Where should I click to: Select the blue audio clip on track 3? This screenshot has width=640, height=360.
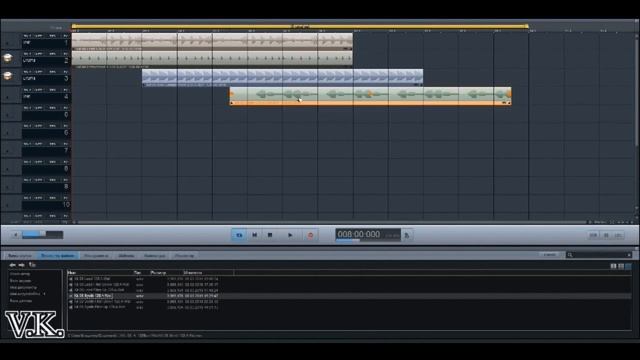[x=282, y=78]
